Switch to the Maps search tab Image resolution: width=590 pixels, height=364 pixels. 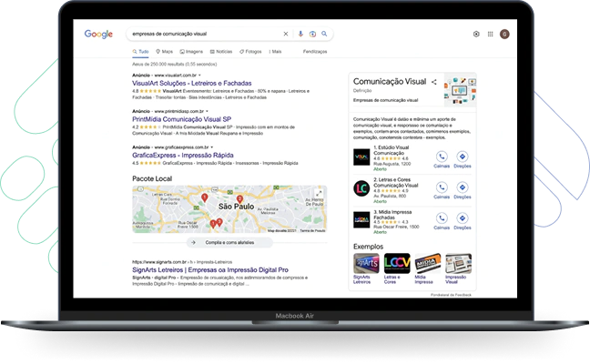tap(165, 52)
